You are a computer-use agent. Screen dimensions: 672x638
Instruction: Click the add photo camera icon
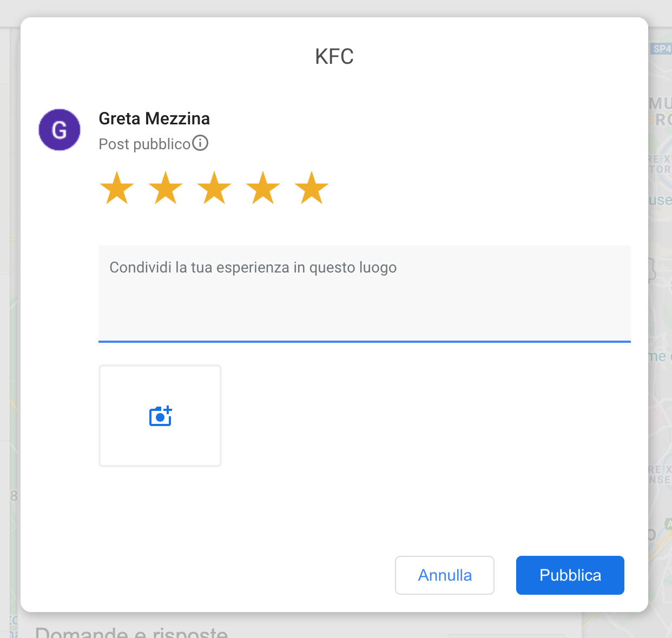(160, 416)
